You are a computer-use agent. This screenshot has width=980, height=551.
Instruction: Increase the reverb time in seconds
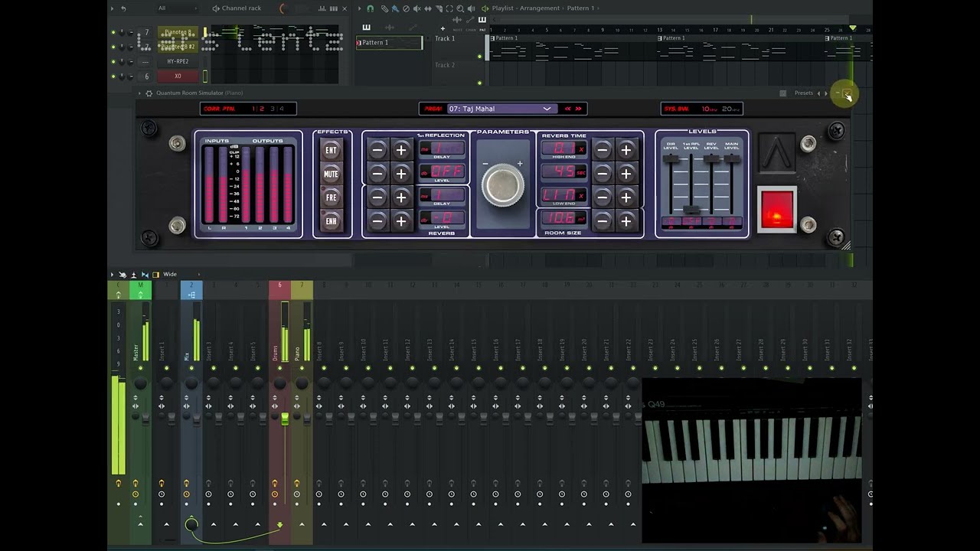pos(626,174)
